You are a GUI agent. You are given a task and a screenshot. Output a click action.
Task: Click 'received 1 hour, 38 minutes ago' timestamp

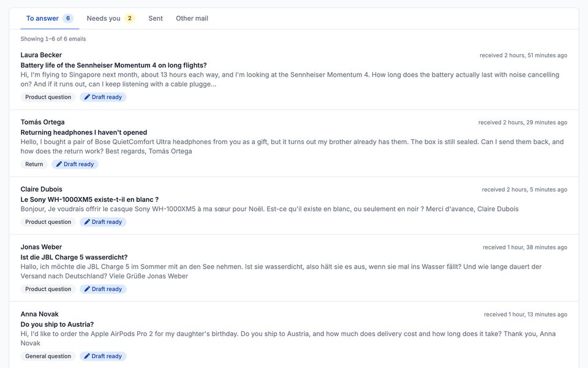tap(525, 247)
